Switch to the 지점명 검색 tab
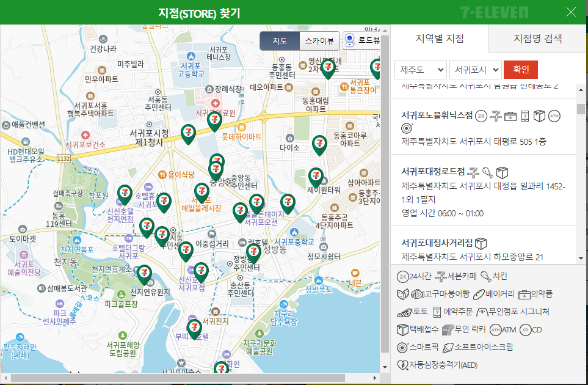 click(x=537, y=38)
